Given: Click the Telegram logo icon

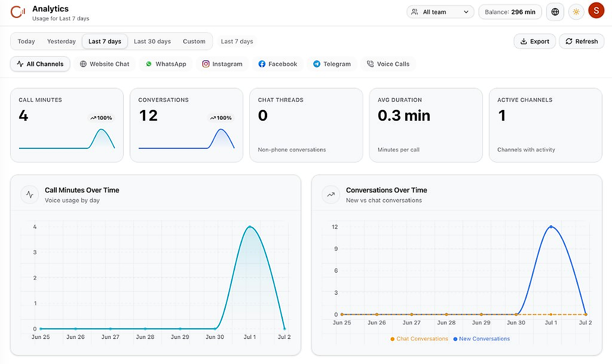Looking at the screenshot, I should 317,64.
